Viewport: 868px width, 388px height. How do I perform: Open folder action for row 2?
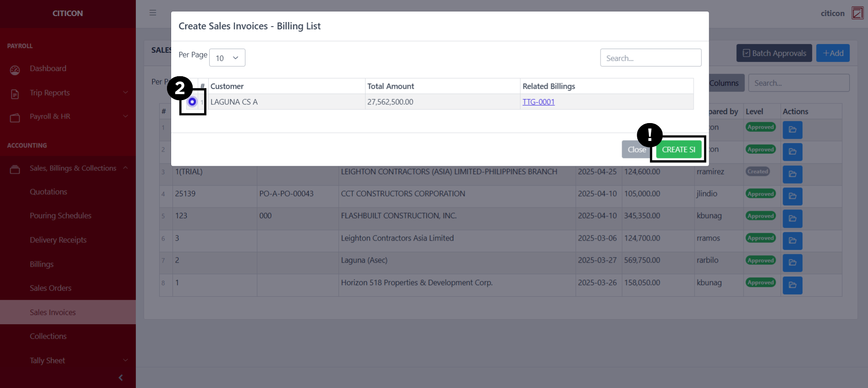click(792, 152)
